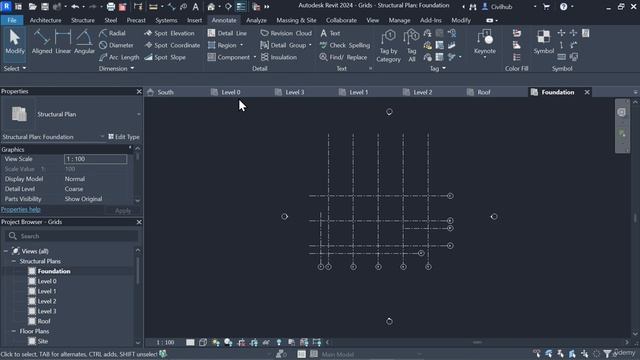Open Find/Replace text tool

pyautogui.click(x=343, y=57)
